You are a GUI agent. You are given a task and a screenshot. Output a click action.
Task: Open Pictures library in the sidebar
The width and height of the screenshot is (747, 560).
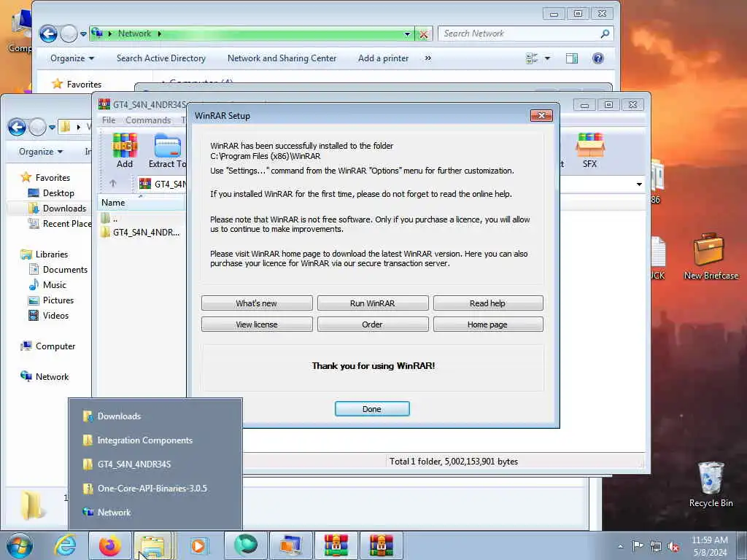click(x=51, y=300)
